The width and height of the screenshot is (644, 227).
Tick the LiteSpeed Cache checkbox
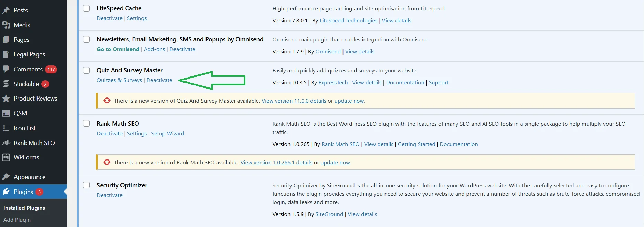(86, 8)
